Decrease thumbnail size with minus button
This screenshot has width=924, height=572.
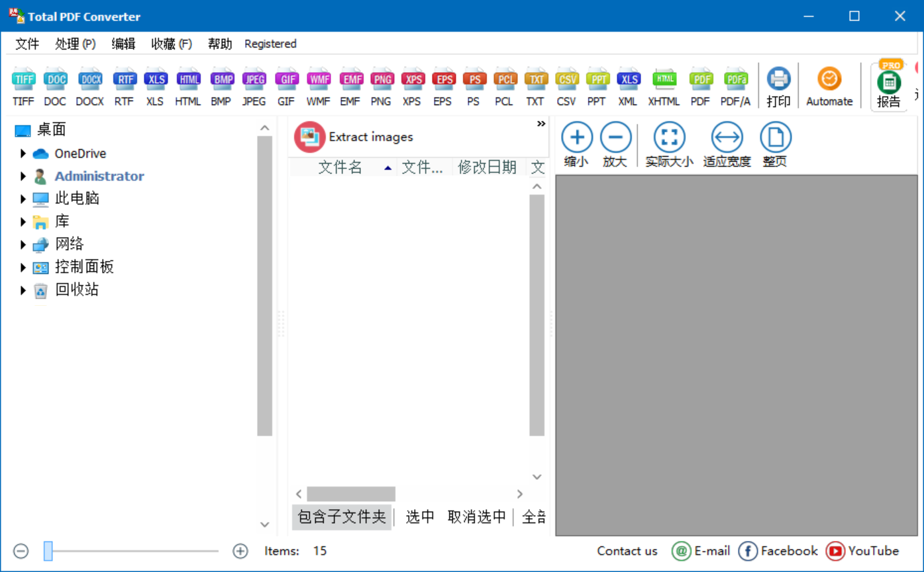pyautogui.click(x=21, y=551)
